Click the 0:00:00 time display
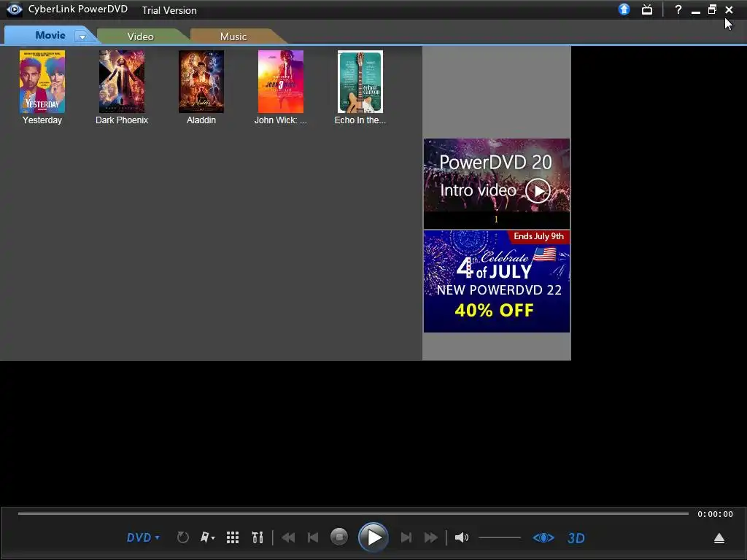 (x=715, y=514)
